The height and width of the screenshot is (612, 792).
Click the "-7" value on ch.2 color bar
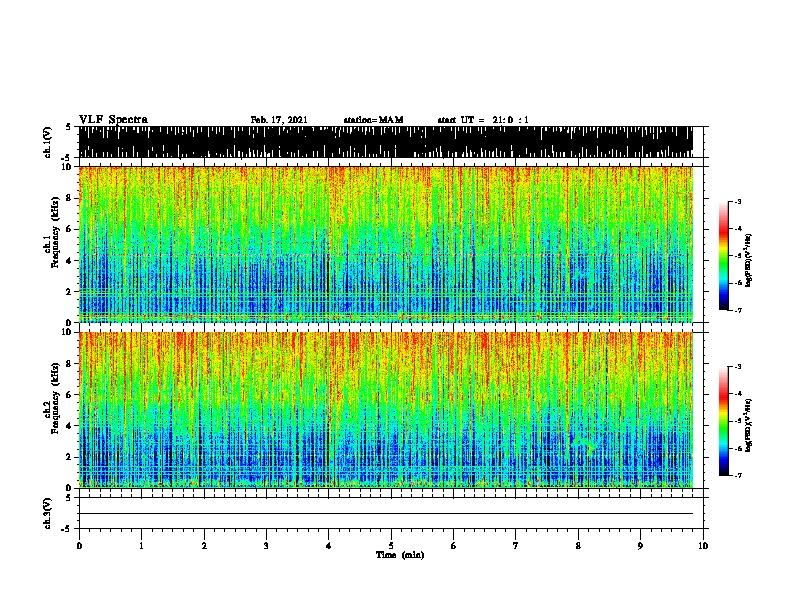click(737, 475)
